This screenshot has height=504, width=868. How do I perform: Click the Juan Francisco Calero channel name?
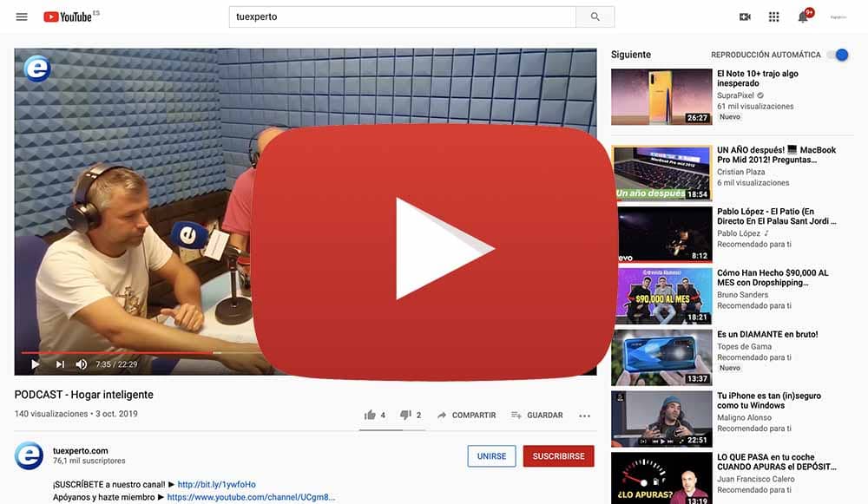[x=756, y=479]
